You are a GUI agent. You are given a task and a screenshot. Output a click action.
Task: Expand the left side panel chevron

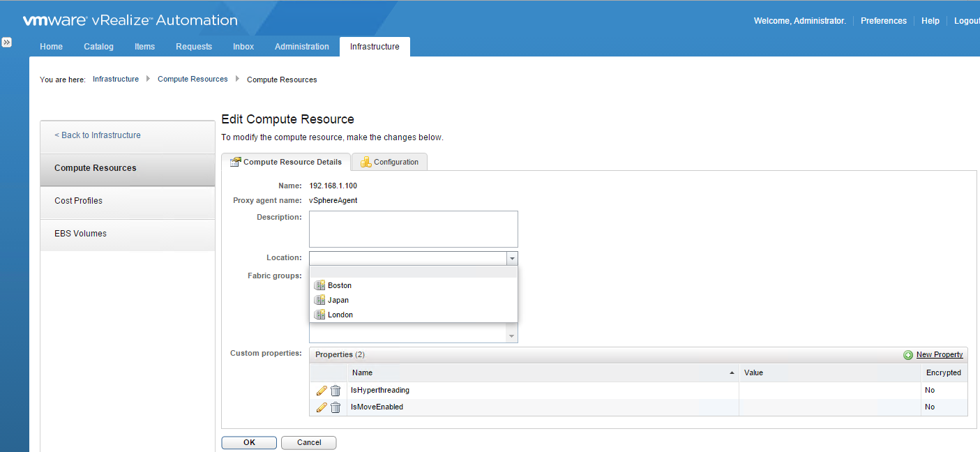[6, 43]
